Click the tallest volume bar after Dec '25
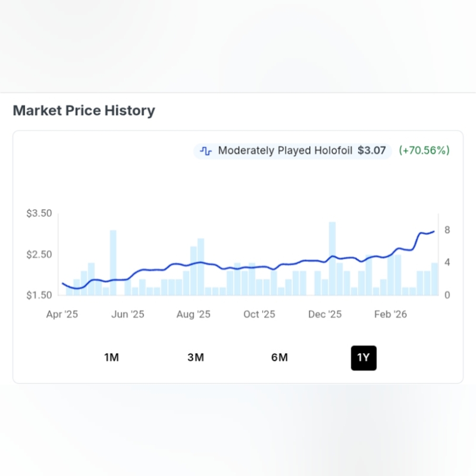Screen dimensions: 476x476 click(x=332, y=258)
